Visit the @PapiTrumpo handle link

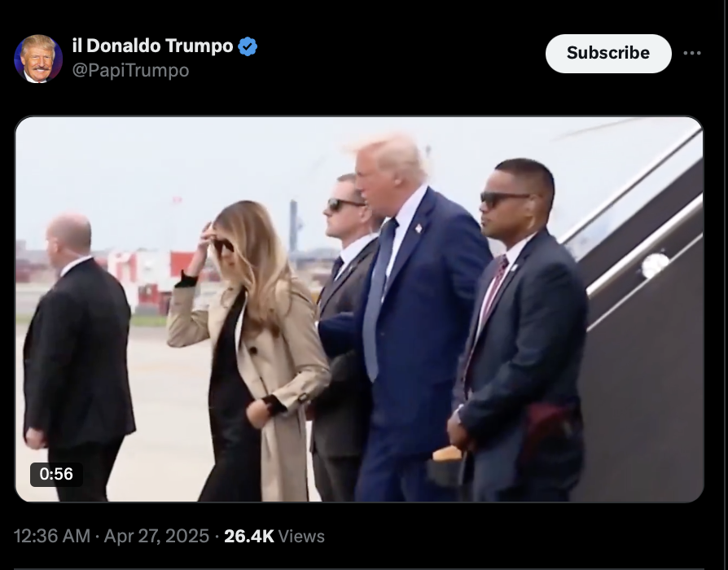[x=130, y=71]
